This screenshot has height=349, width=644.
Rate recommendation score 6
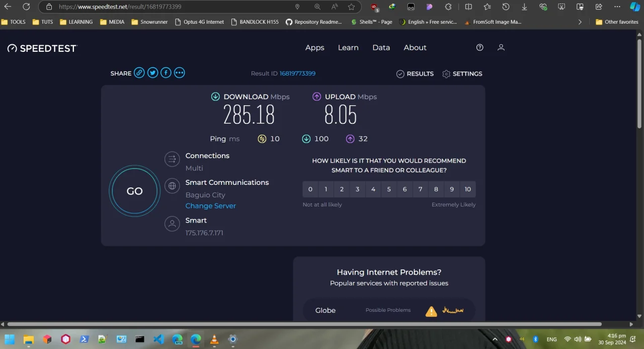point(405,189)
